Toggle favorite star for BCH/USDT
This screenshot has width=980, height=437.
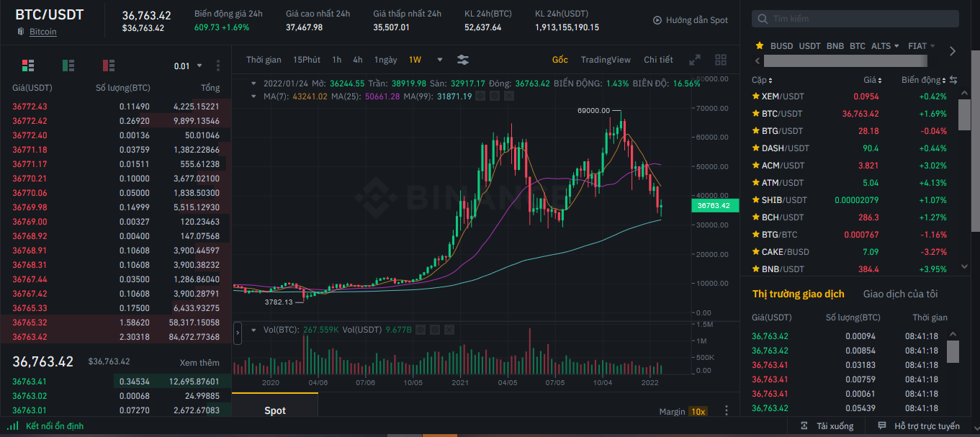[756, 217]
